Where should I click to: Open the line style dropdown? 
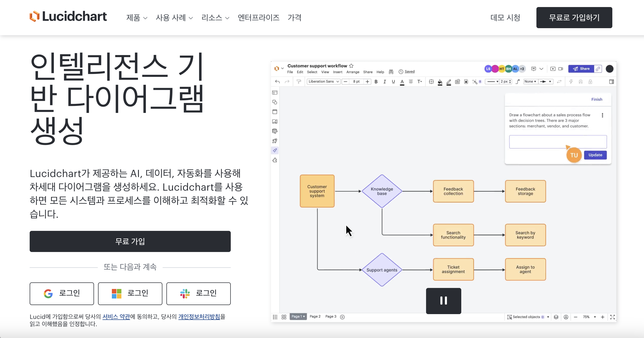[x=493, y=81]
